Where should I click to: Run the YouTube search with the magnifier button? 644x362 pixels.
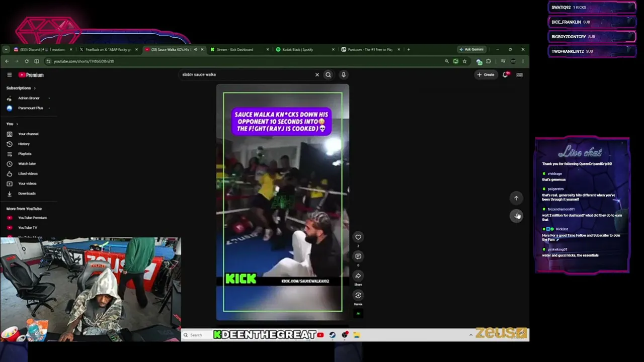[x=328, y=75]
